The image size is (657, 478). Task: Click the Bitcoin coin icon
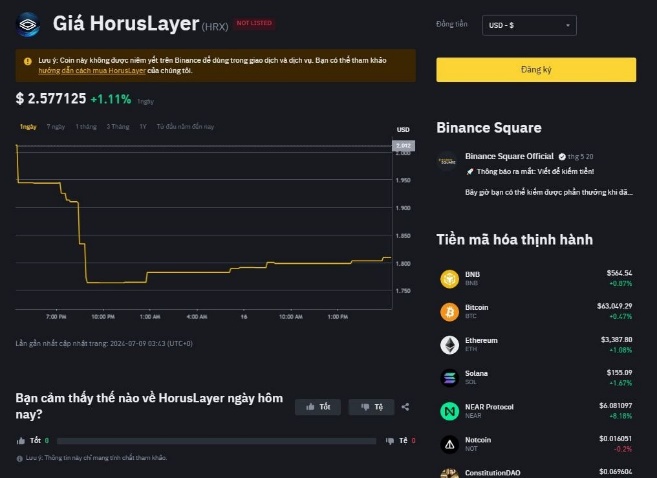(x=448, y=311)
